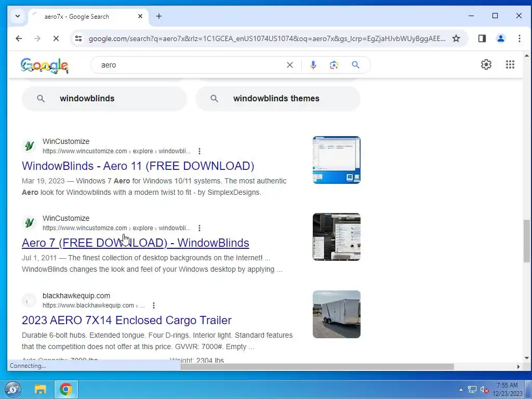
Task: Click WinCustomize favicon of Aero 7 result
Action: pos(29,223)
